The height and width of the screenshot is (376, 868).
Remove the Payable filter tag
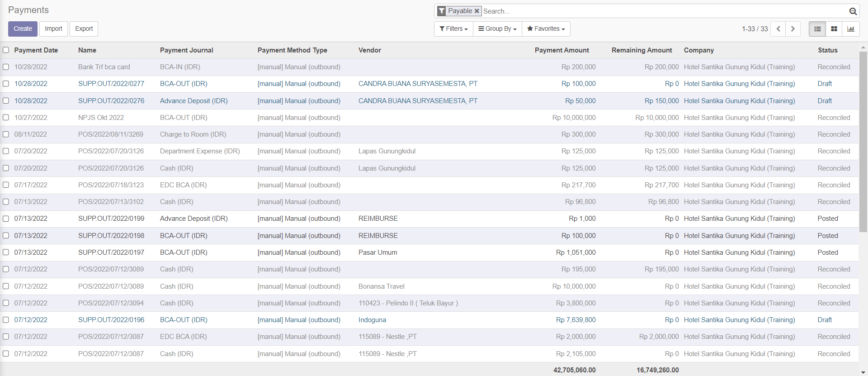pyautogui.click(x=476, y=11)
